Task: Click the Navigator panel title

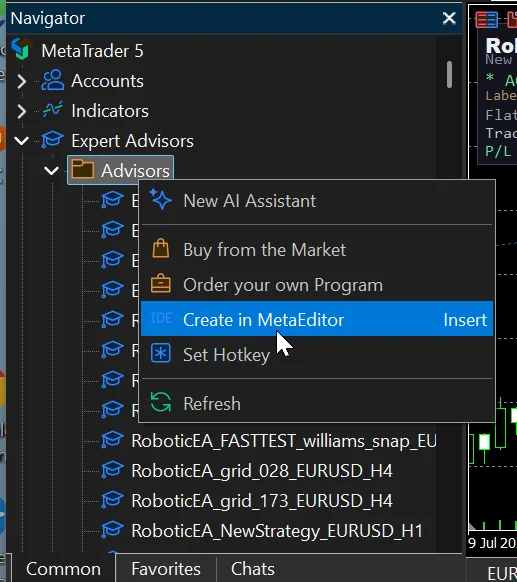Action: click(48, 18)
